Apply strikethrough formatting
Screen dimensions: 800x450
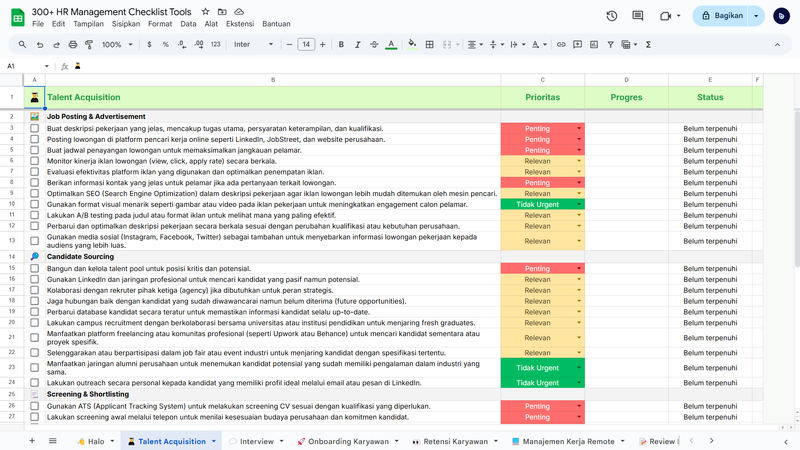coord(374,45)
